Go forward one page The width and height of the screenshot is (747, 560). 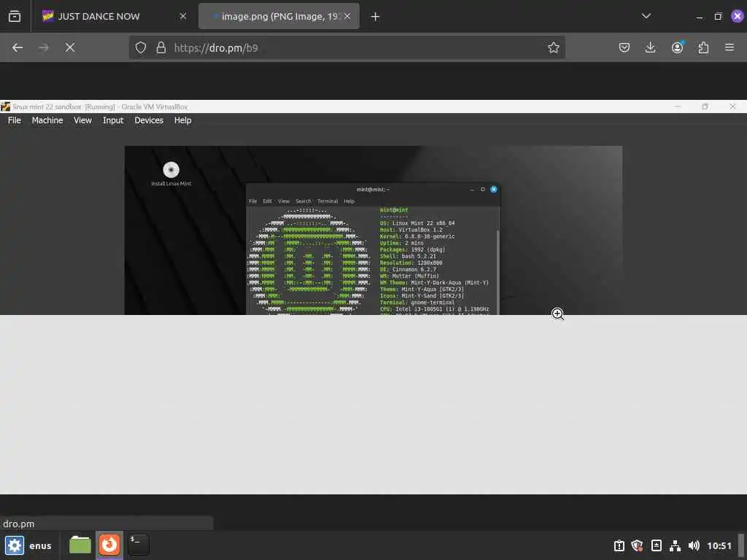click(x=43, y=47)
